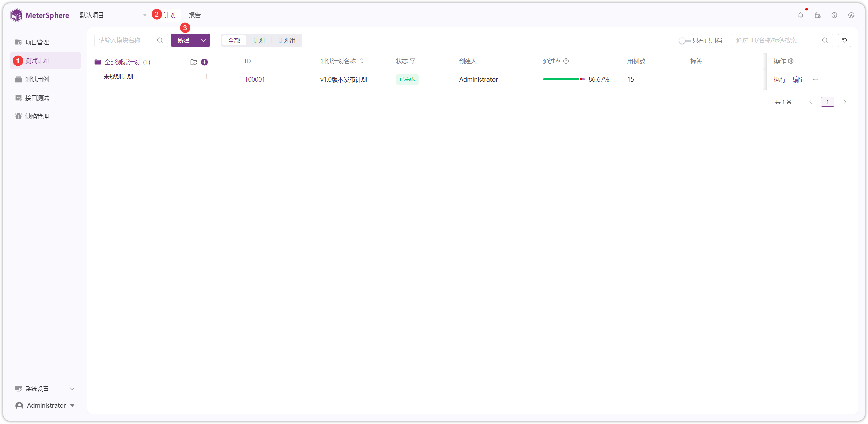This screenshot has width=868, height=424.
Task: Click the pass rate progress bar
Action: (564, 79)
